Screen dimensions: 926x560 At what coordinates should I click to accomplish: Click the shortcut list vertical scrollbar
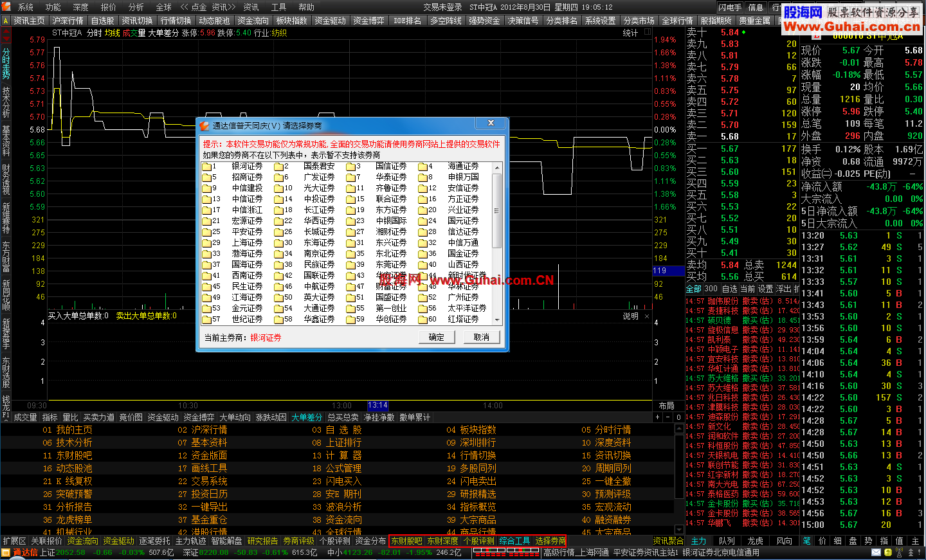tap(678, 479)
